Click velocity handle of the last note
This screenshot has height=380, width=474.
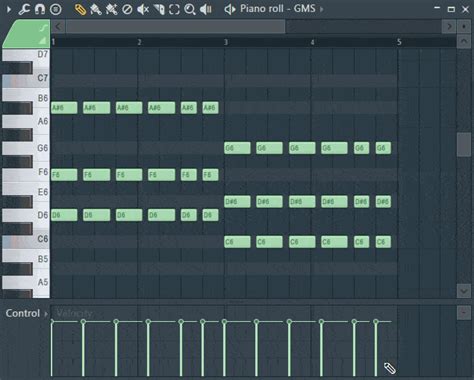coord(376,321)
